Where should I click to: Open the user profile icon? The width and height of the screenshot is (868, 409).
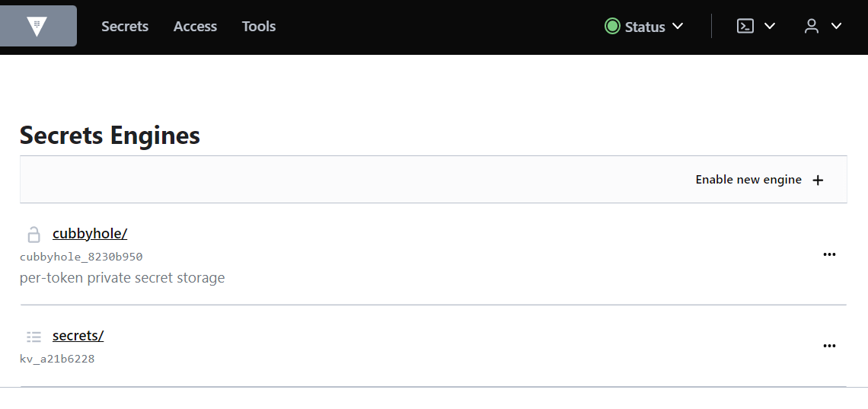[812, 26]
